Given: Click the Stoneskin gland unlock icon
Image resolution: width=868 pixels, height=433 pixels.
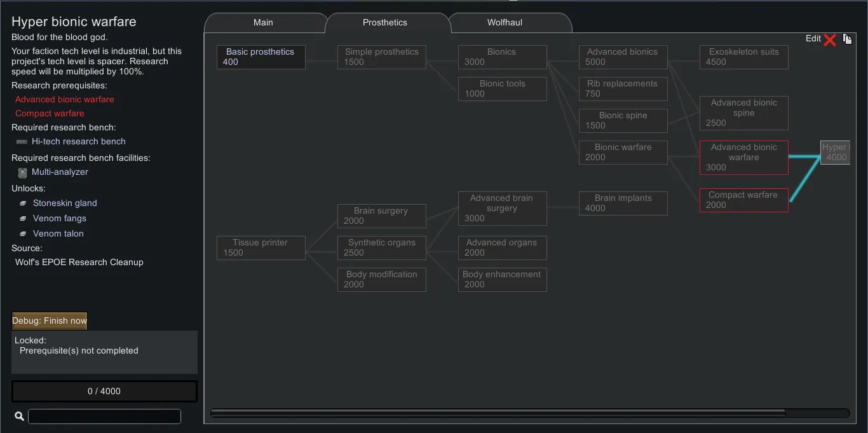Looking at the screenshot, I should pyautogui.click(x=23, y=203).
